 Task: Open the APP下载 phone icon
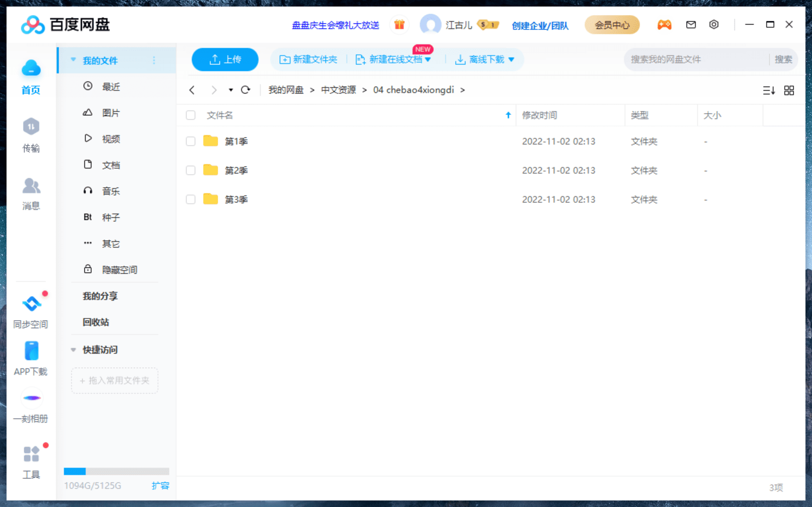tap(31, 351)
